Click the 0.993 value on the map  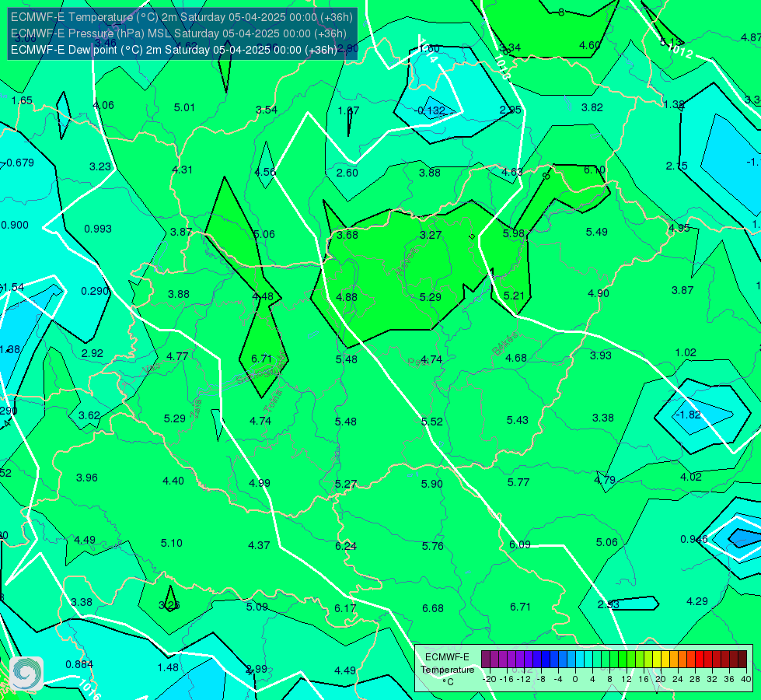(98, 229)
